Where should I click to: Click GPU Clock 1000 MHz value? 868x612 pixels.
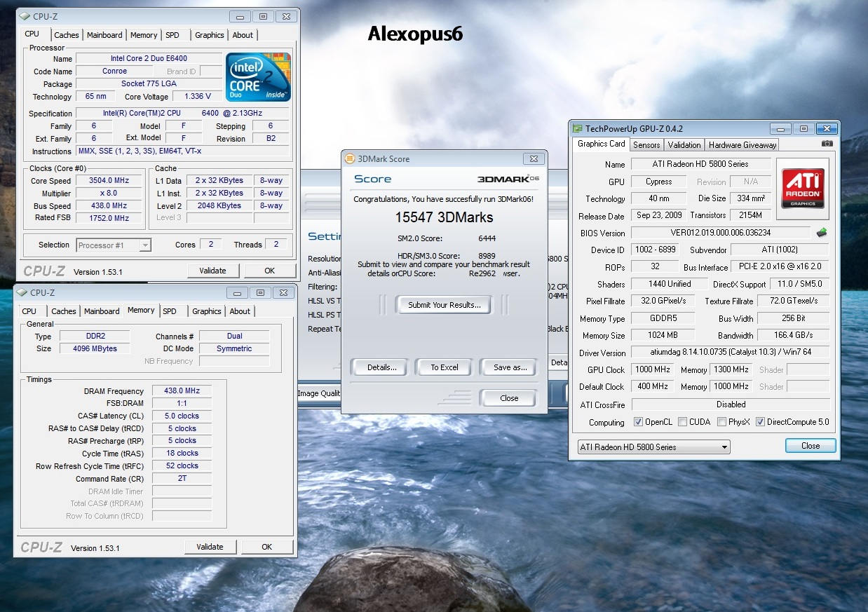[x=653, y=369]
